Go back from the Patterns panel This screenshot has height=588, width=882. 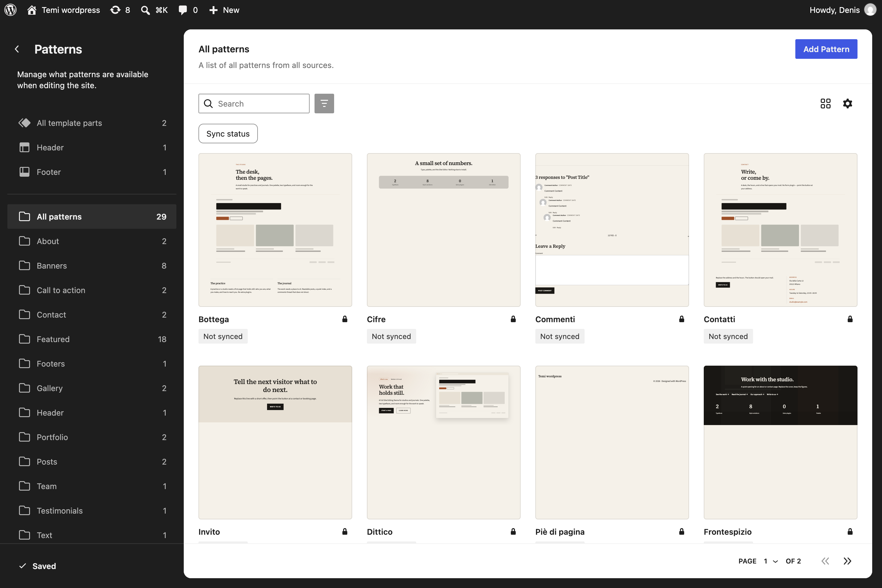tap(17, 49)
